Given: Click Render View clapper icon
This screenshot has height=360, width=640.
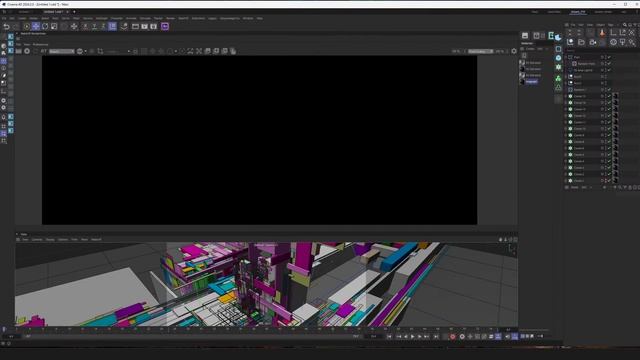Looking at the screenshot, I should click(x=135, y=27).
